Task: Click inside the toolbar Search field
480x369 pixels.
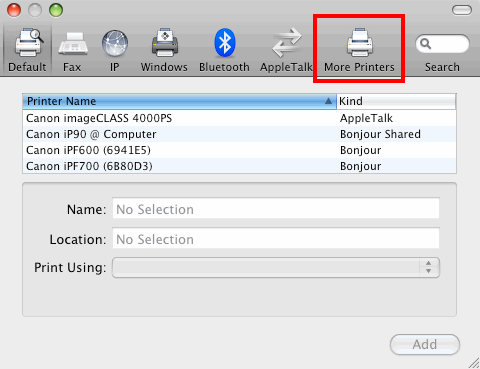Action: pyautogui.click(x=442, y=44)
